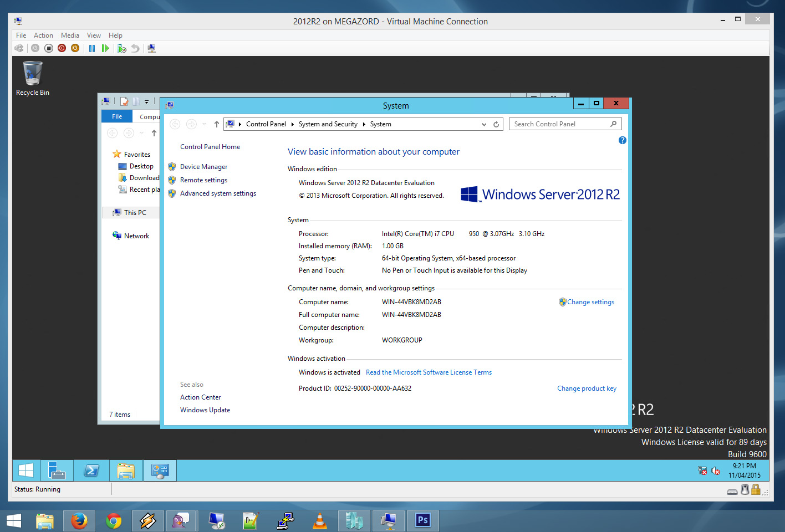Screen dimensions: 785x532
Task: Click the guest VM Start button
Action: [x=26, y=470]
